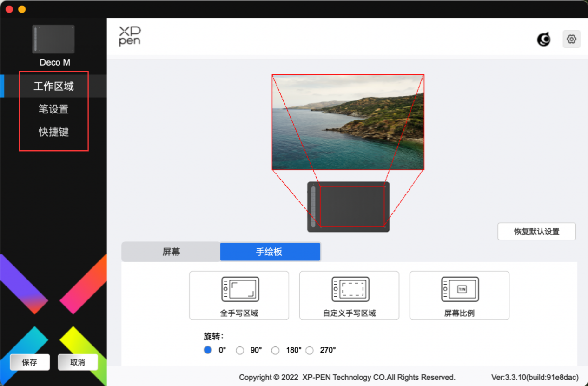
Task: Click the black swirl icon beside the gear
Action: pos(544,40)
